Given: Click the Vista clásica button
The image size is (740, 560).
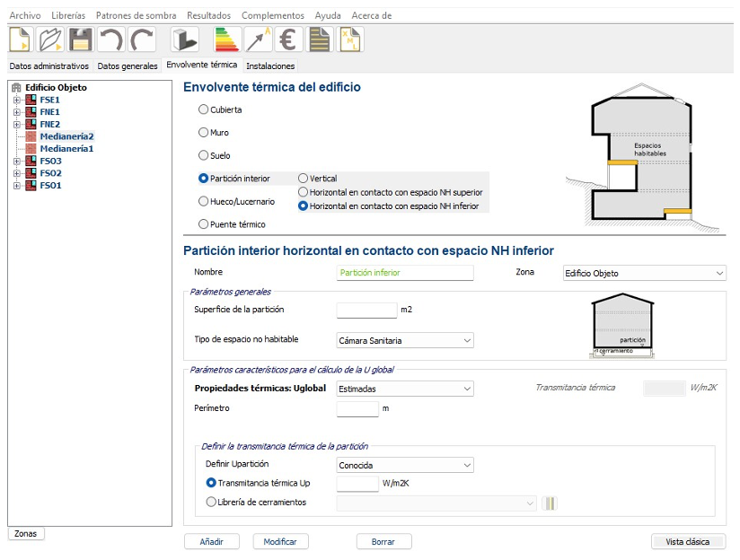Looking at the screenshot, I should tap(687, 542).
